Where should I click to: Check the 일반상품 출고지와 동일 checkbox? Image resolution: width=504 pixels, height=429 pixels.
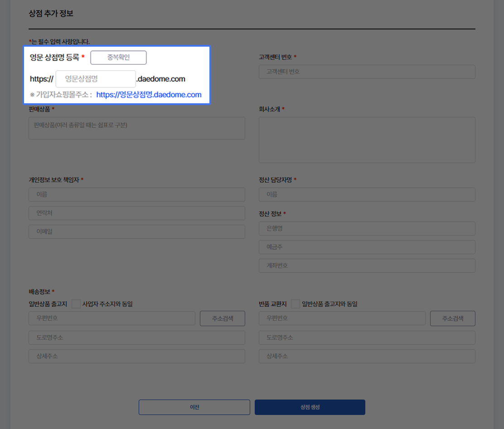(x=296, y=304)
